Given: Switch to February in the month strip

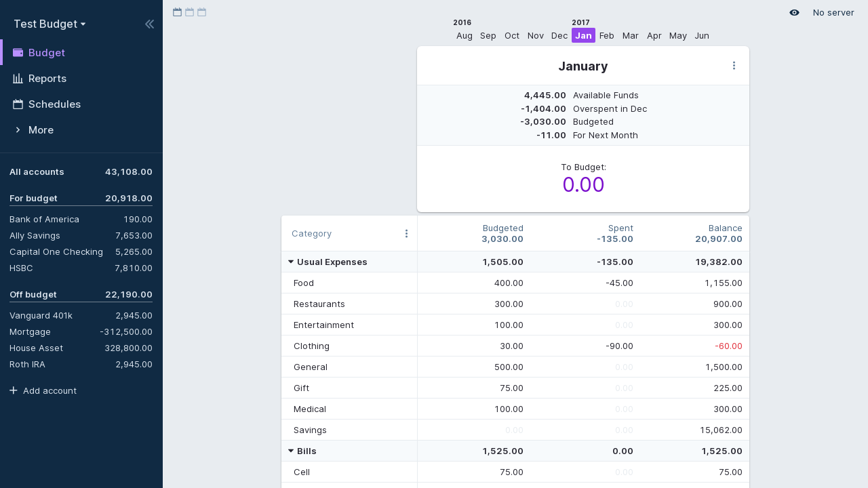Looking at the screenshot, I should pos(606,35).
